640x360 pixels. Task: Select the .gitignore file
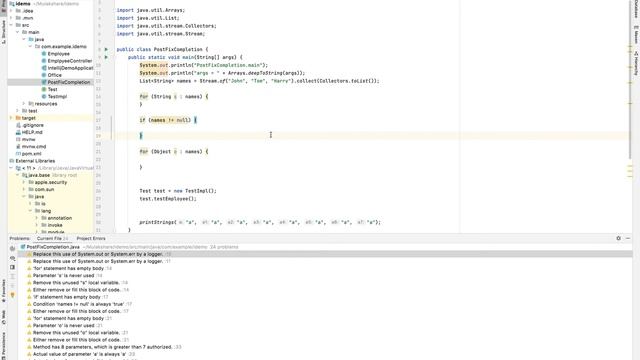[33, 125]
